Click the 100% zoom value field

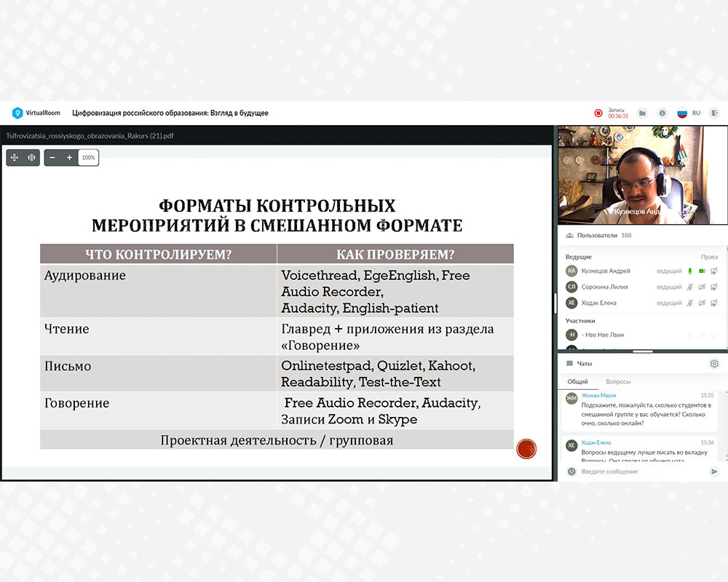[x=88, y=157]
